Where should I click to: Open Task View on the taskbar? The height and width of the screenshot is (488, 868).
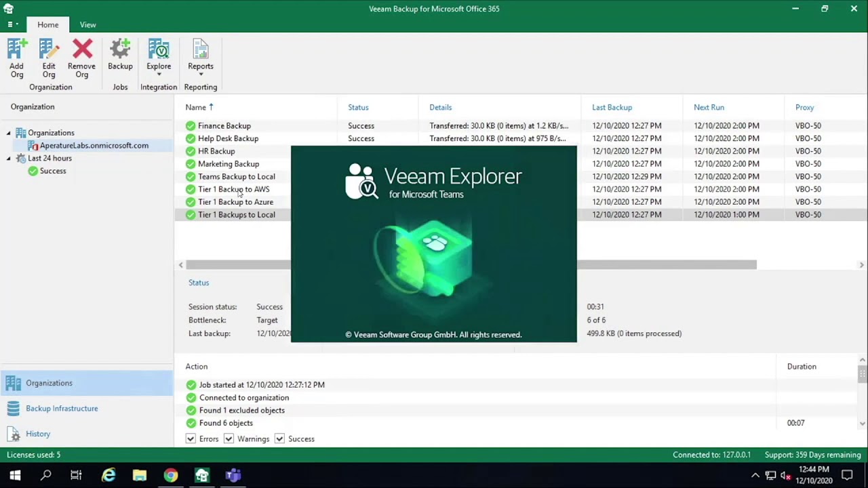(76, 476)
